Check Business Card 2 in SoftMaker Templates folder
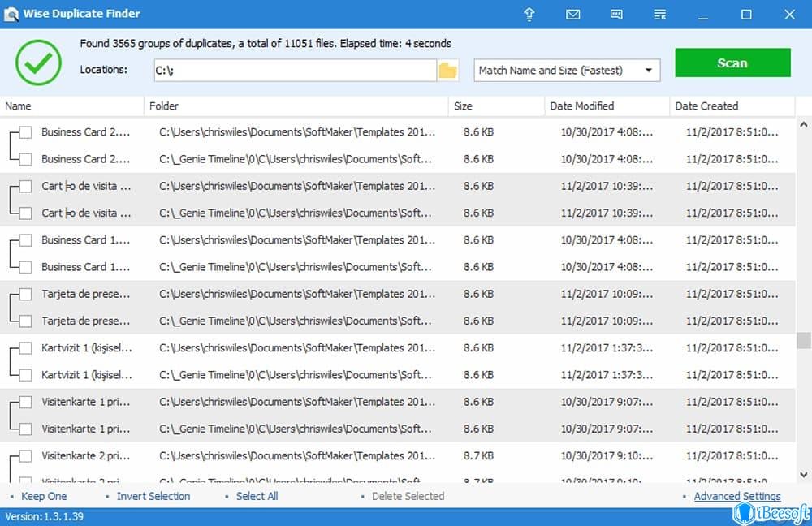812x526 pixels. (25, 132)
